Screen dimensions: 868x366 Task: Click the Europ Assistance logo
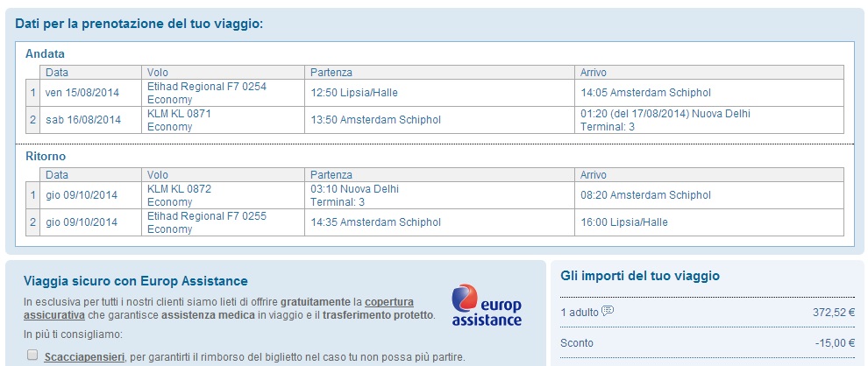(486, 305)
